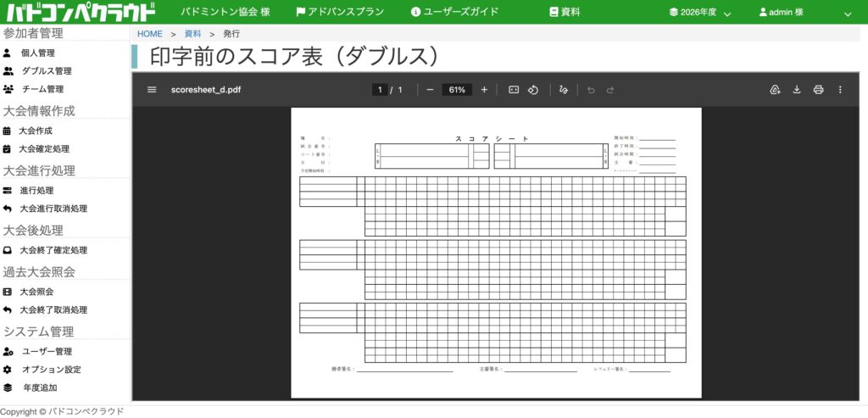Click the inbox icon beside 大会終了確定処理

[x=7, y=250]
